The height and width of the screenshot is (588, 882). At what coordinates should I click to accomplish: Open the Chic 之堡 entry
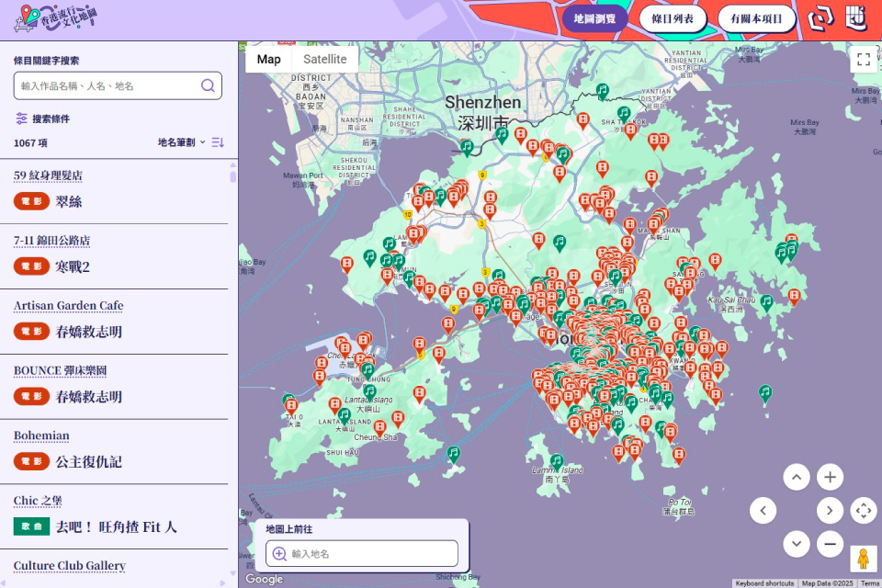coord(38,501)
